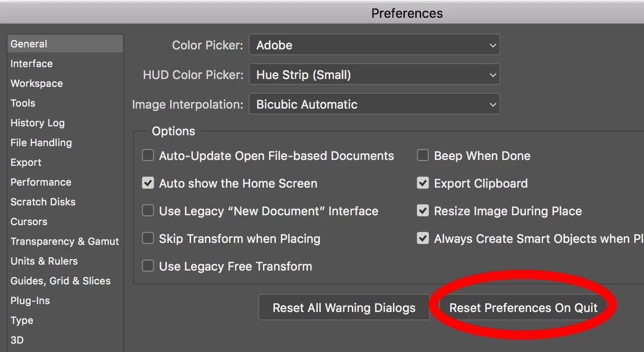Image resolution: width=644 pixels, height=352 pixels.
Task: Select the File Handling category
Action: pos(41,143)
